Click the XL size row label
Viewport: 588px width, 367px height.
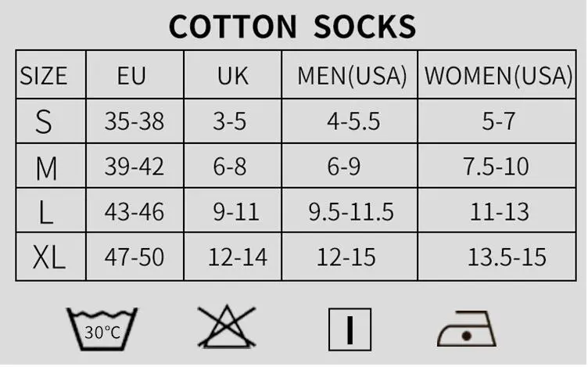tap(48, 257)
